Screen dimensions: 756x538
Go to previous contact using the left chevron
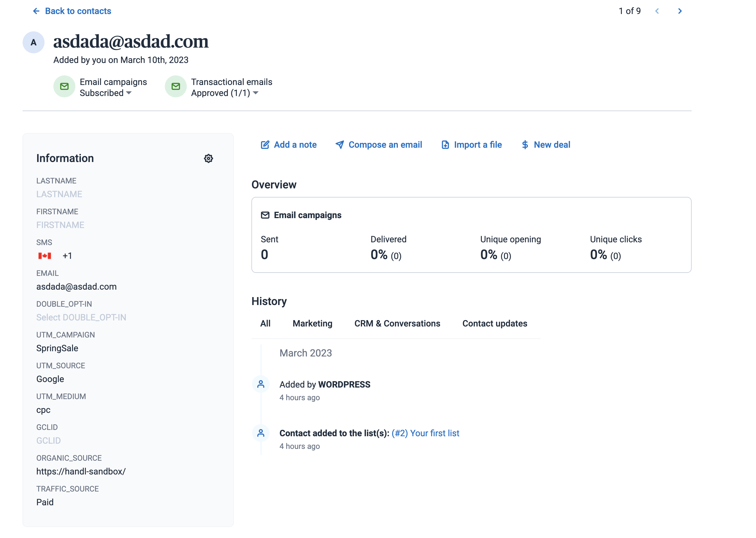(657, 11)
